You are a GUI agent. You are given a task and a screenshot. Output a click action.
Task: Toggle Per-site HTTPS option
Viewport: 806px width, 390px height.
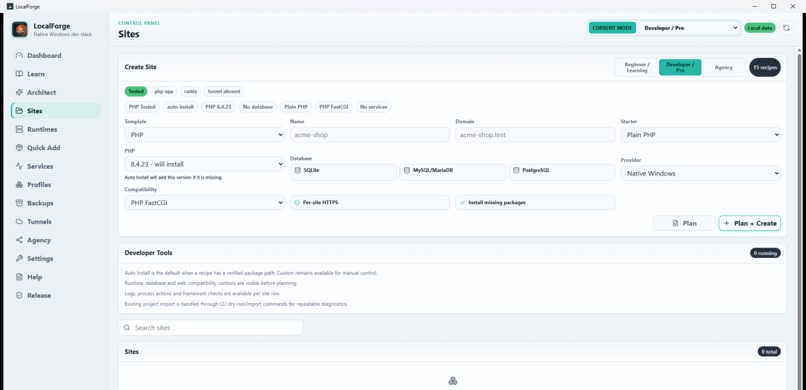coord(370,202)
